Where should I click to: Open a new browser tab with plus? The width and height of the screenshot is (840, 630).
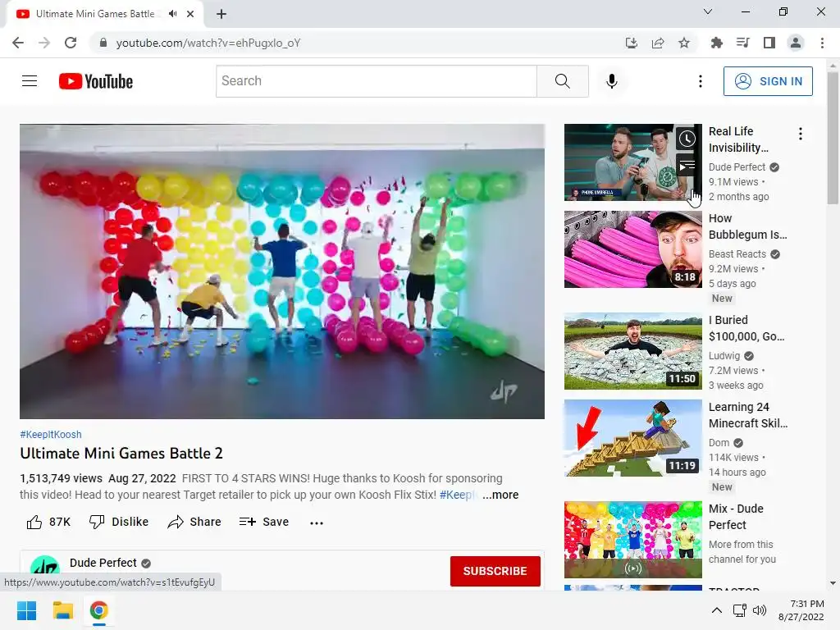221,14
